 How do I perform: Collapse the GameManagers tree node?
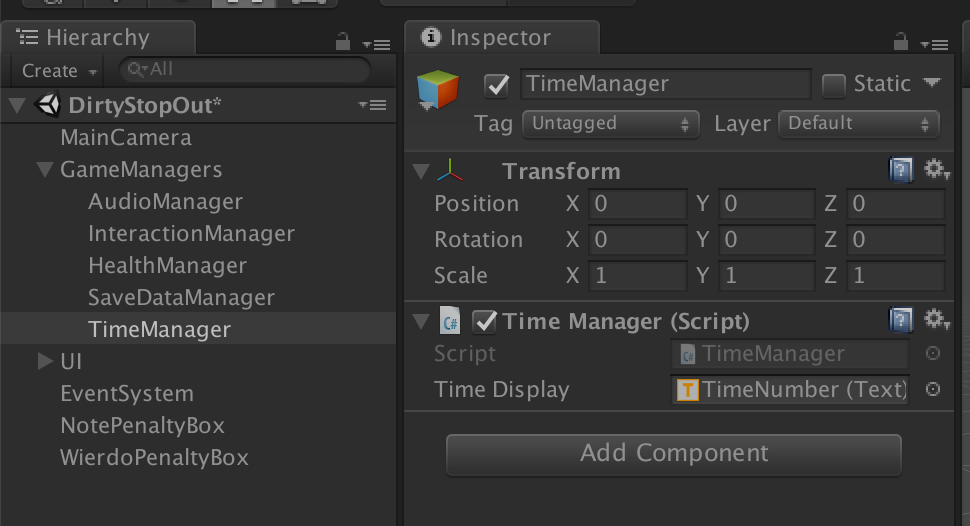coord(45,169)
